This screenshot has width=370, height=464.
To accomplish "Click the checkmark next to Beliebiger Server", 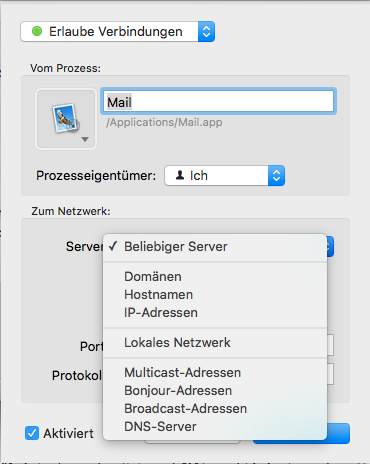I will (113, 246).
